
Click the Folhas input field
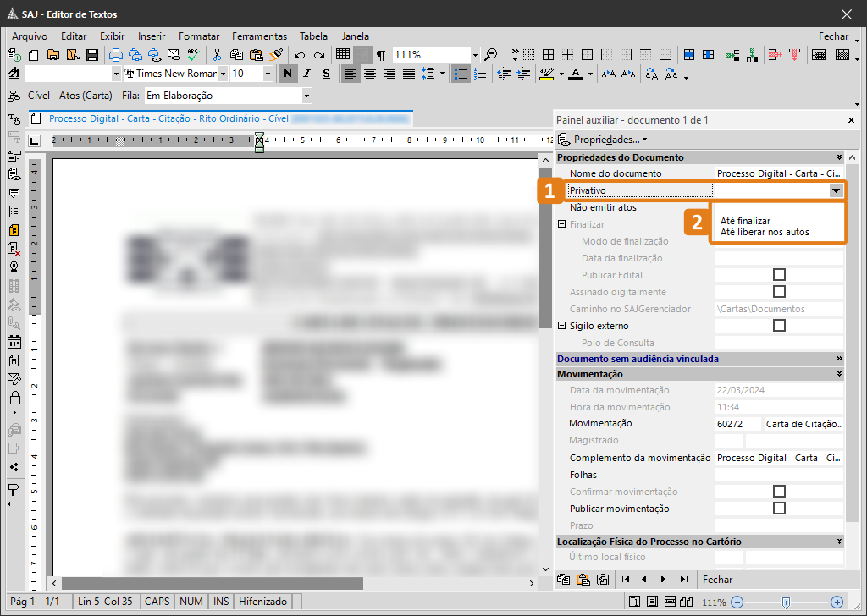pyautogui.click(x=779, y=475)
